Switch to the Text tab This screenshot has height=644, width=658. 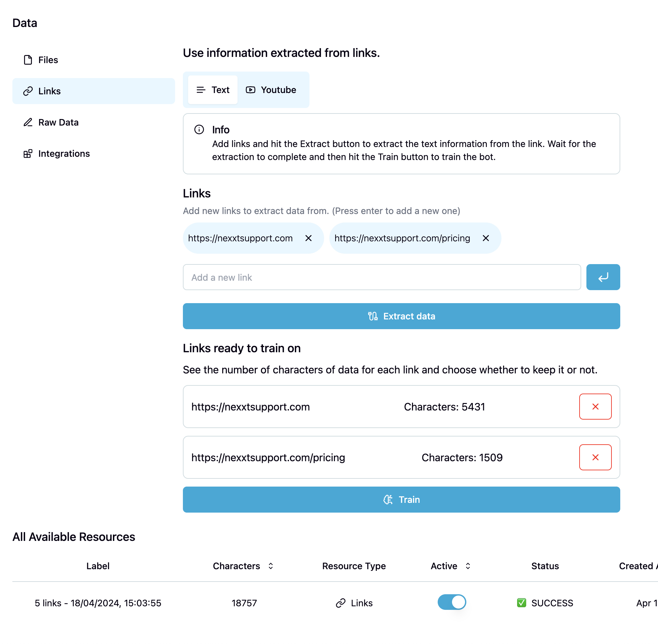[x=212, y=90]
